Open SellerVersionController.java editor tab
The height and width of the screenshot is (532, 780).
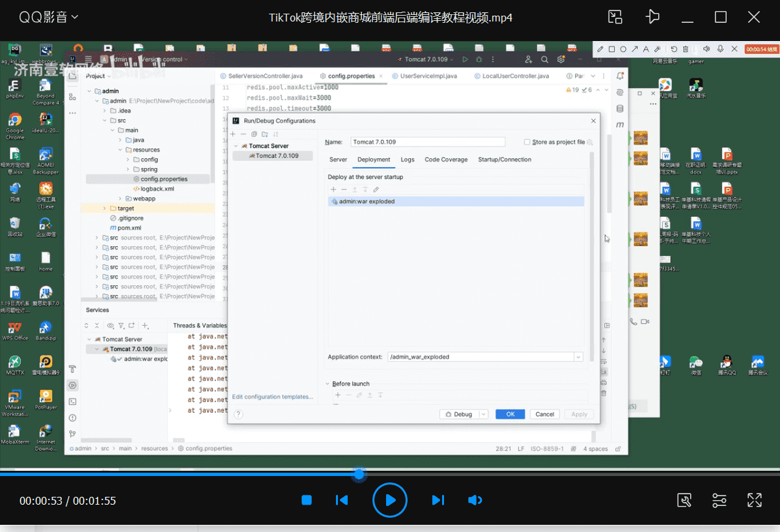[262, 76]
